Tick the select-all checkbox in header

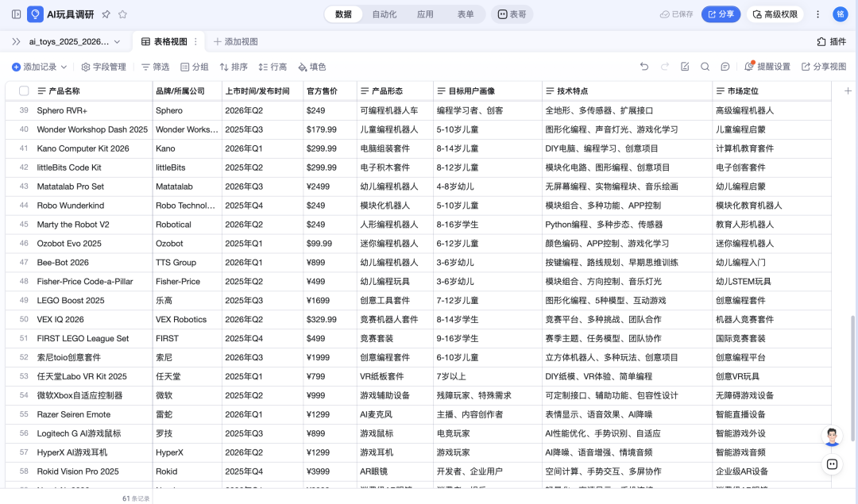point(24,91)
